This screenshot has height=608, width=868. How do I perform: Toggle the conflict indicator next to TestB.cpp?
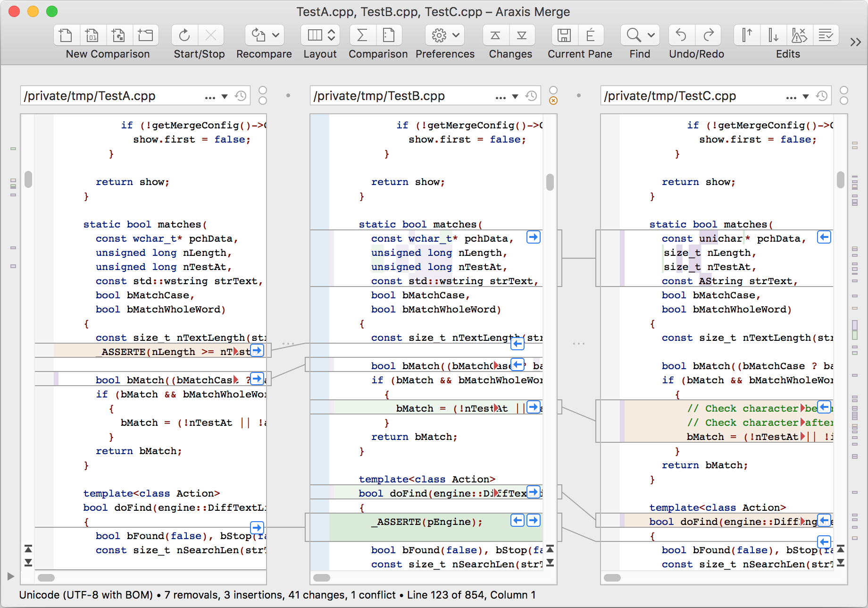pyautogui.click(x=553, y=100)
